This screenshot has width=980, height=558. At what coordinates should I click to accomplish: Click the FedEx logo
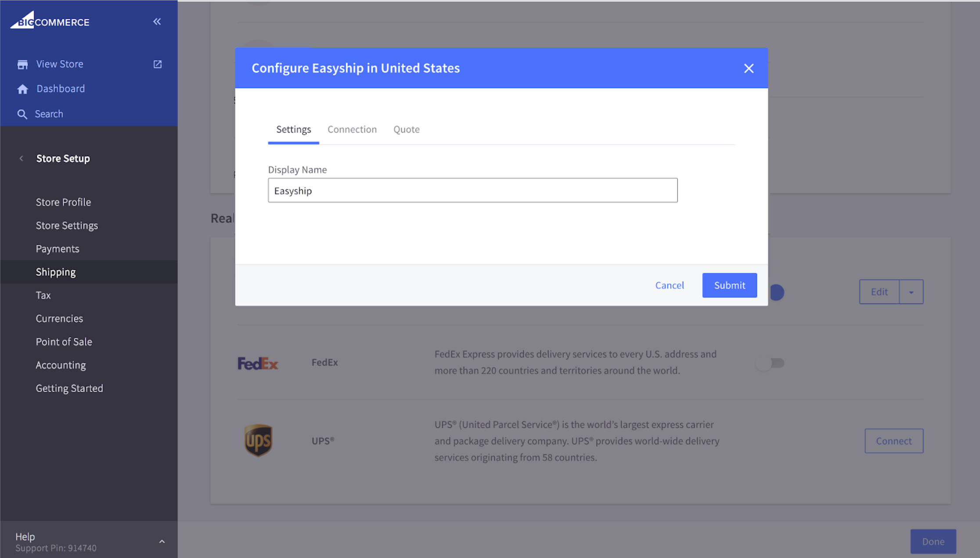coord(258,363)
